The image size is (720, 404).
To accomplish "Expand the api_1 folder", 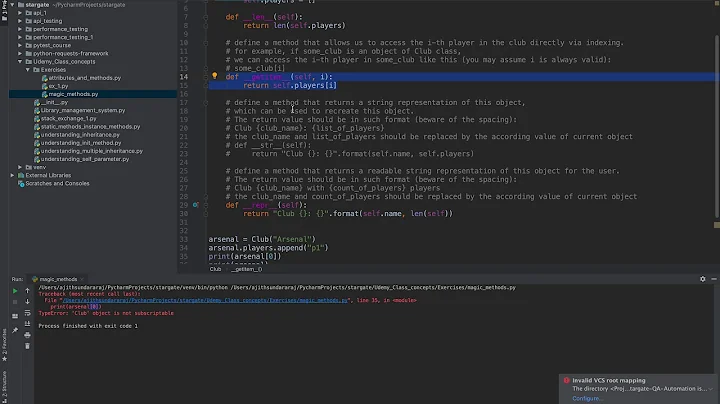I will (x=20, y=13).
